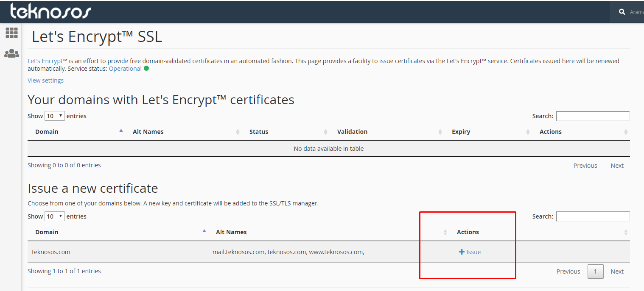Sort certificates table by Status arrows
644x291 pixels.
pos(325,132)
